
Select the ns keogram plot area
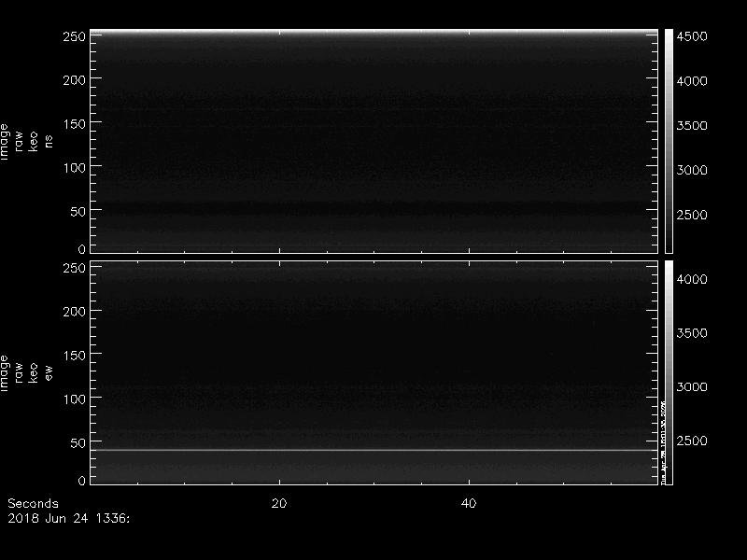point(374,141)
